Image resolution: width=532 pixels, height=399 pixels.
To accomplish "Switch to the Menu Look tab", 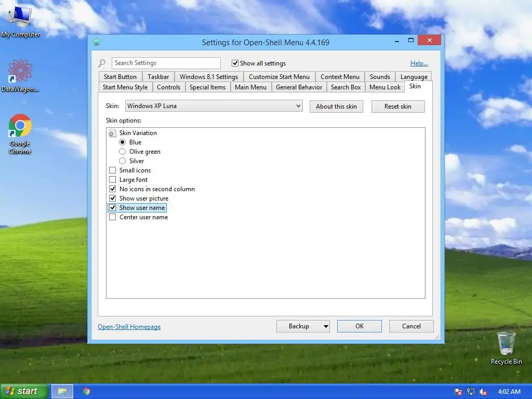I will (385, 87).
